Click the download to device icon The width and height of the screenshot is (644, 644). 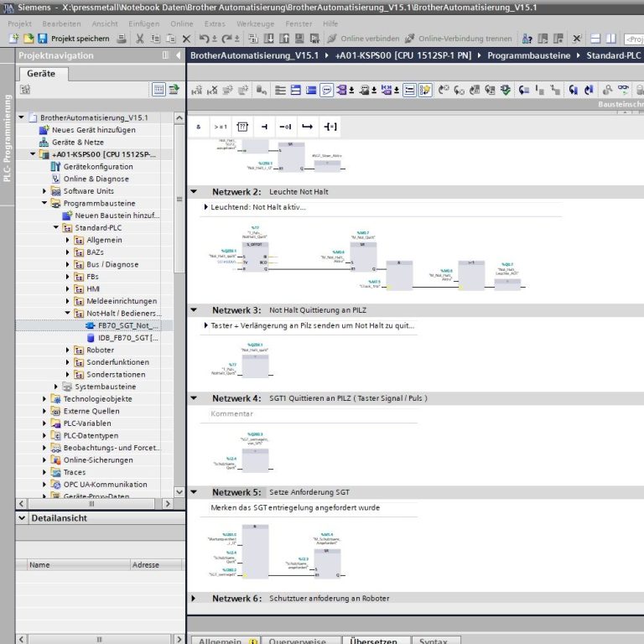coord(268,39)
